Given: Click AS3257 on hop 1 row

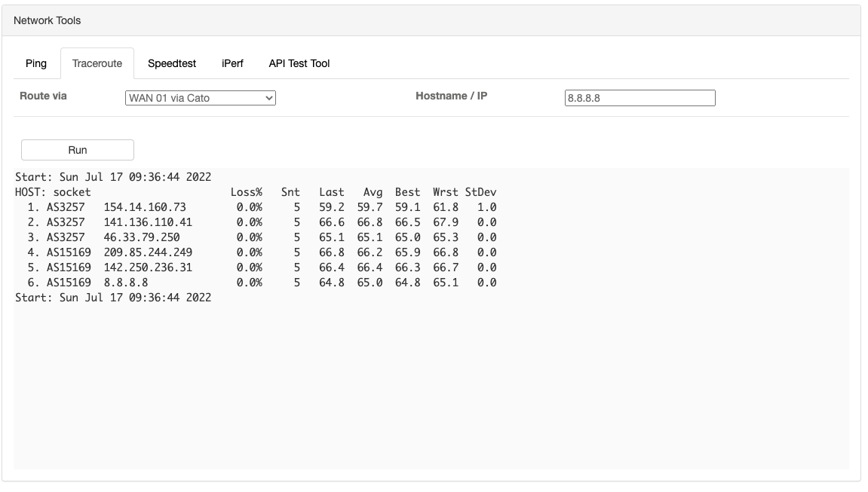Looking at the screenshot, I should click(66, 207).
